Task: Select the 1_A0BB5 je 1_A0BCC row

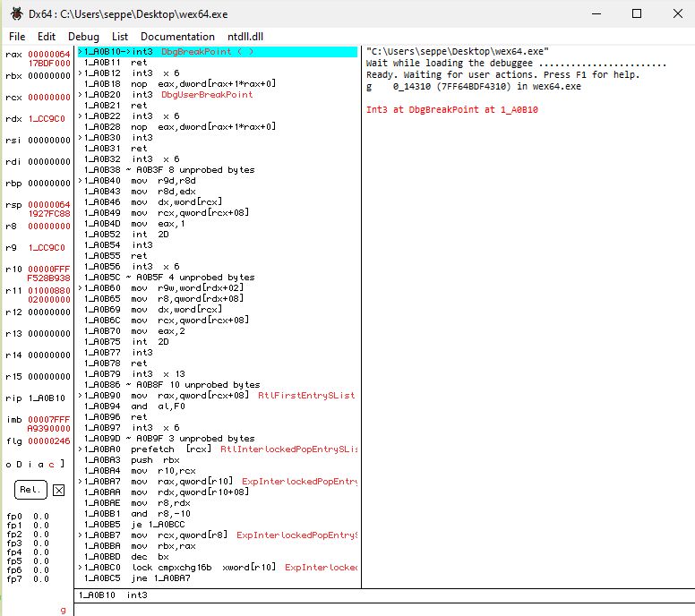Action: 218,525
